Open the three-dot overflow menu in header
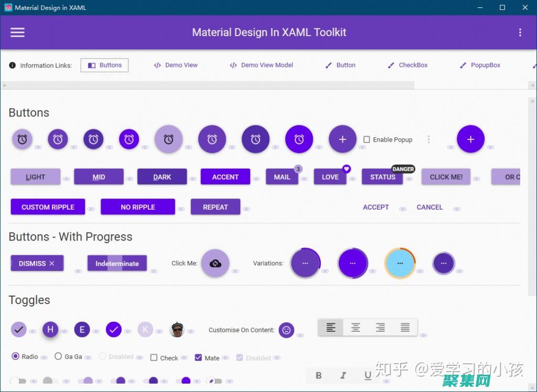 pos(520,32)
